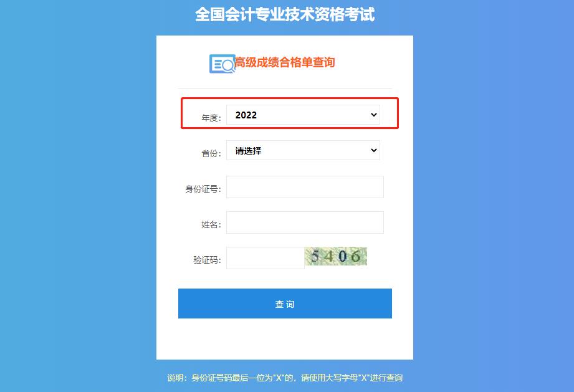Click the chevron arrow of the 请选择 dropdown
574x392 pixels.
373,150
